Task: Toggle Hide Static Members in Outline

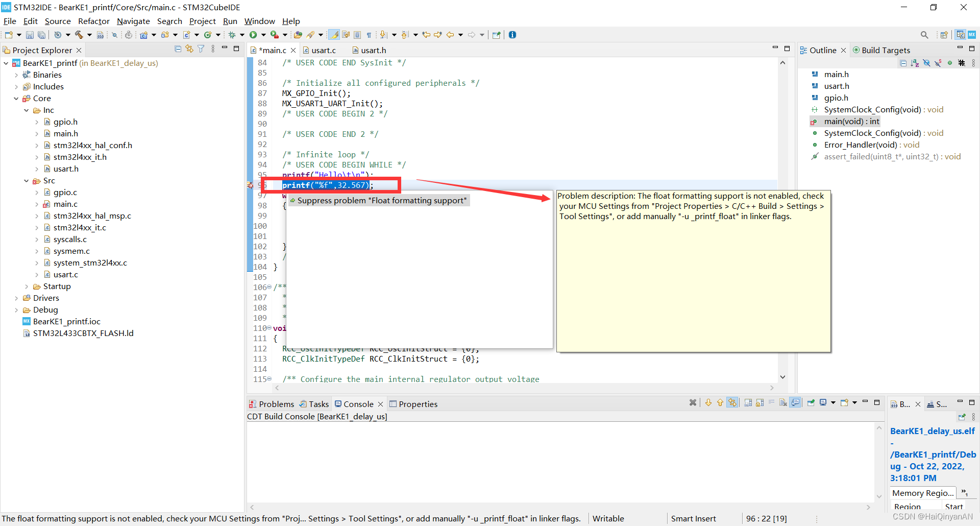Action: (938, 63)
